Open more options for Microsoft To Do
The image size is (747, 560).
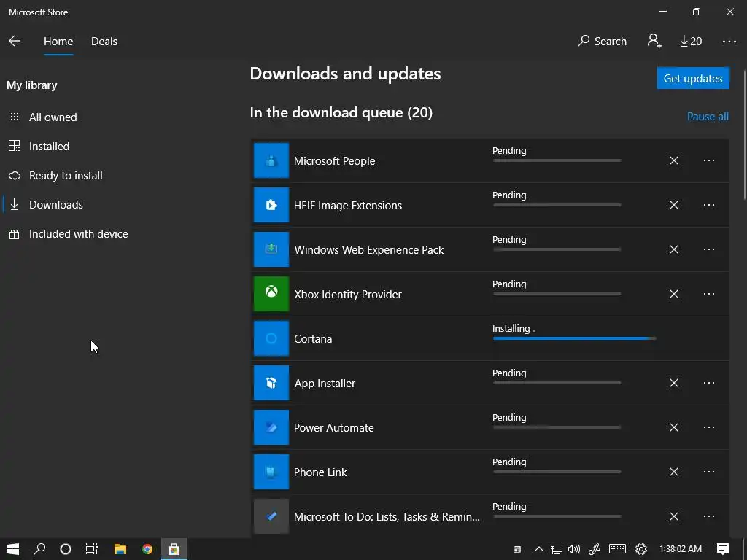coord(709,516)
